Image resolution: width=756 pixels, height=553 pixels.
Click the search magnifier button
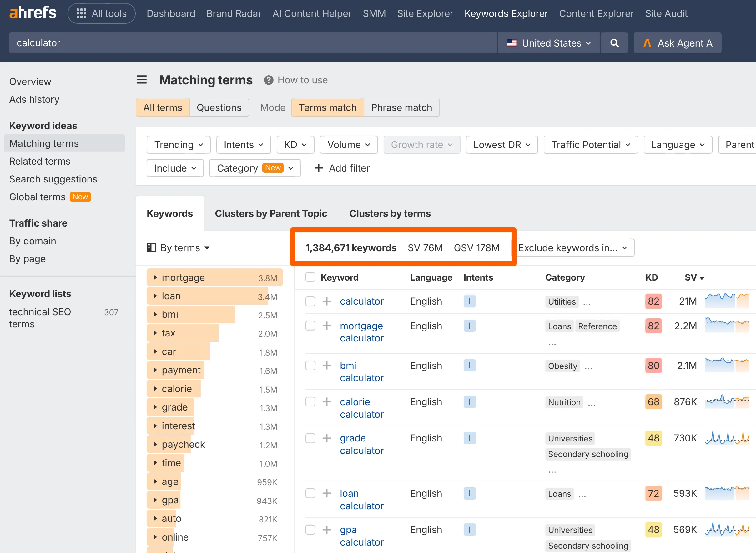pos(614,43)
